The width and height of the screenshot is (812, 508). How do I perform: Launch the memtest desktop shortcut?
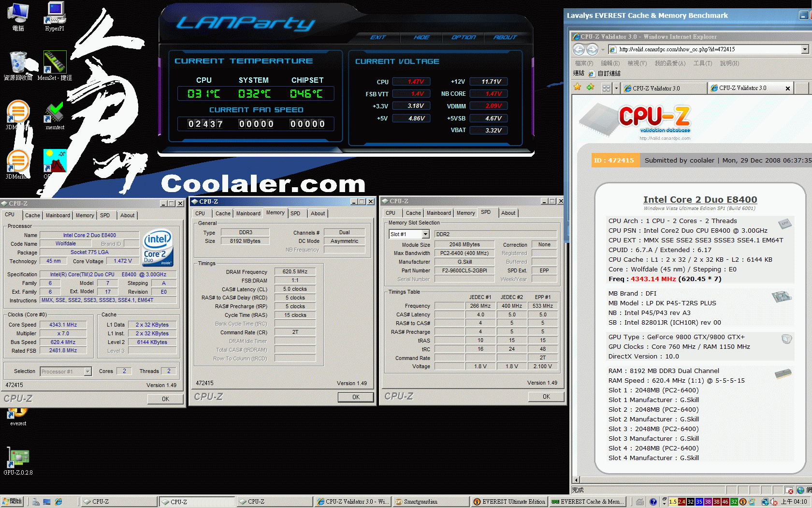tap(55, 116)
